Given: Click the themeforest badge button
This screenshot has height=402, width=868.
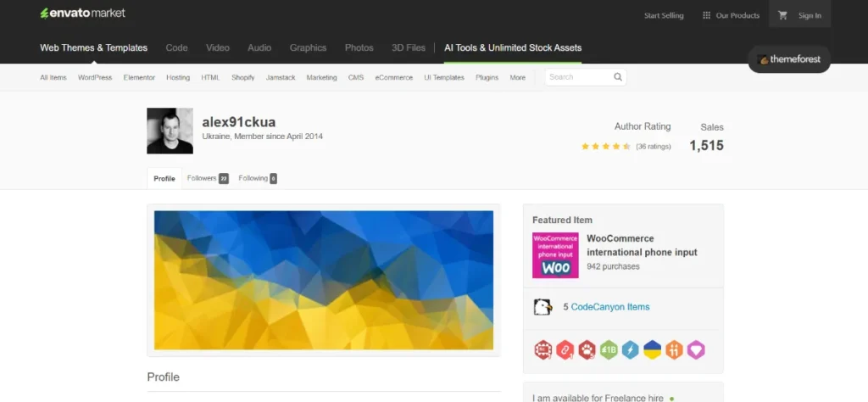Looking at the screenshot, I should [x=789, y=60].
